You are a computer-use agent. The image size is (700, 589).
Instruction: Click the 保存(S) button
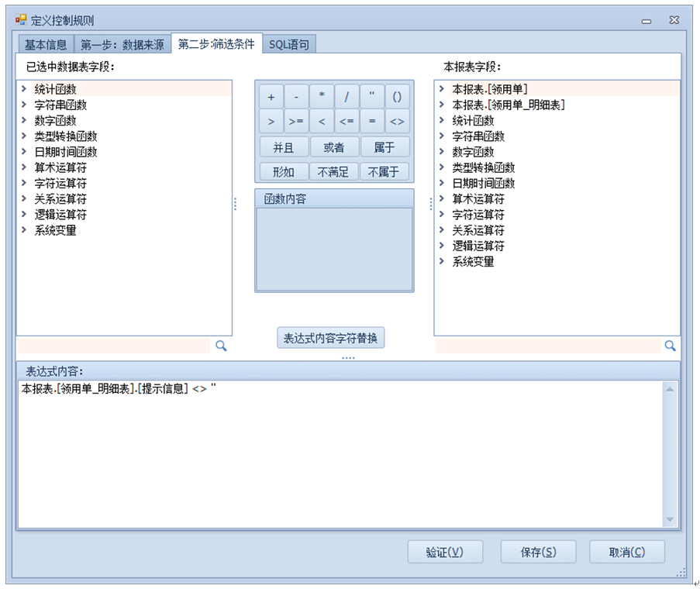[538, 552]
